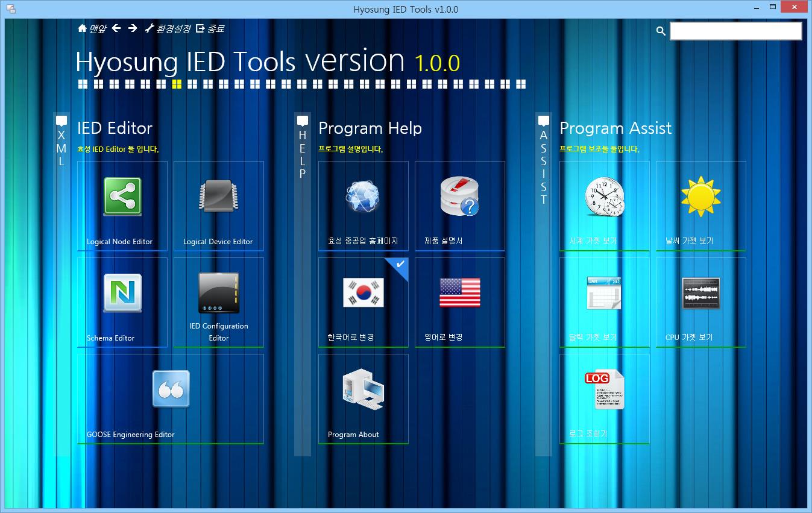The height and width of the screenshot is (513, 812).
Task: Click the yellow highlighted page indicator square
Action: tap(177, 84)
